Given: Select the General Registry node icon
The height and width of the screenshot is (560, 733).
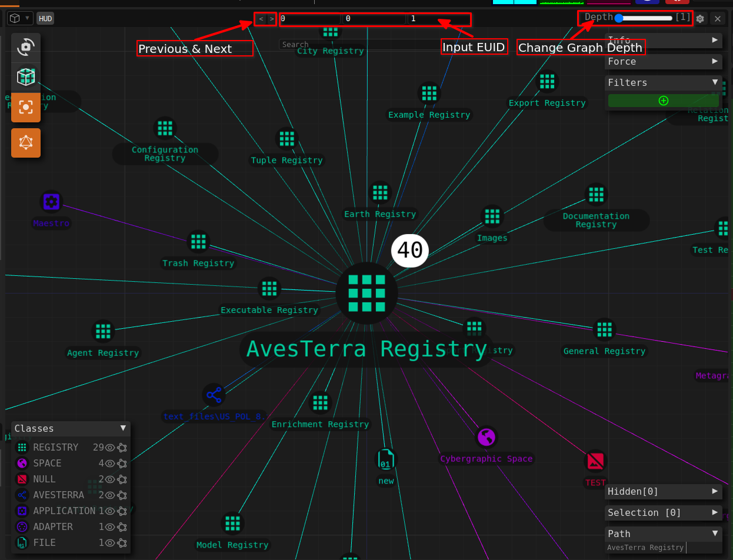Looking at the screenshot, I should pyautogui.click(x=604, y=329).
